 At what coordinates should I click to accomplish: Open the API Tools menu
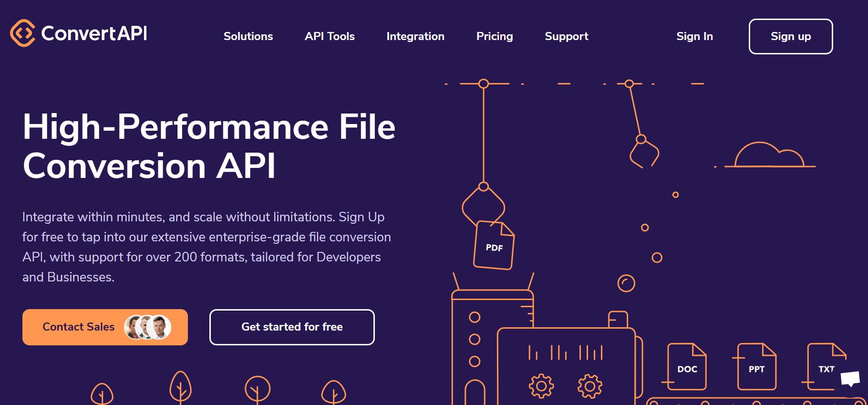pyautogui.click(x=330, y=36)
